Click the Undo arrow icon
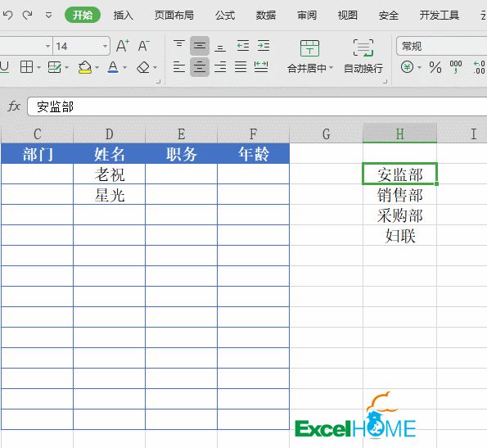The image size is (487, 448). click(7, 15)
